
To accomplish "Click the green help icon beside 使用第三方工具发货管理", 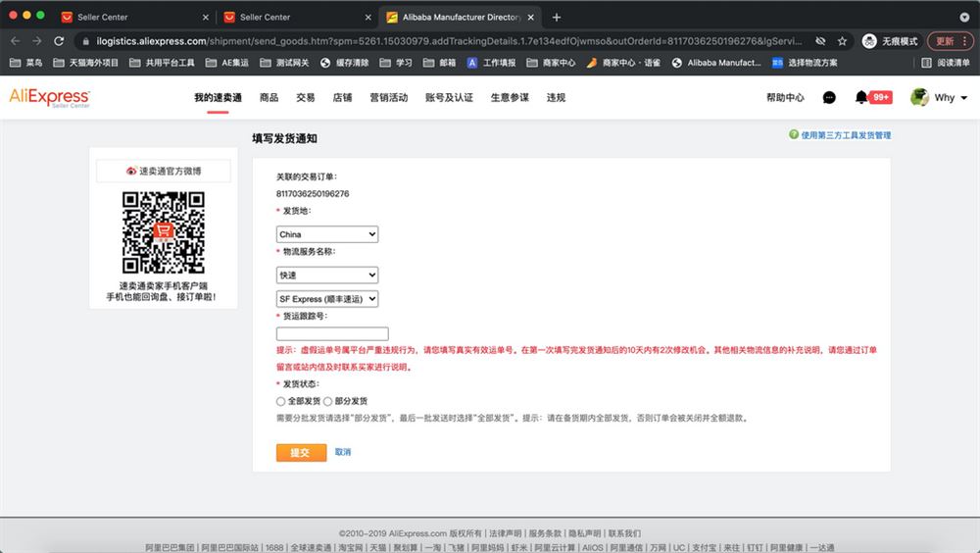I will (x=793, y=134).
